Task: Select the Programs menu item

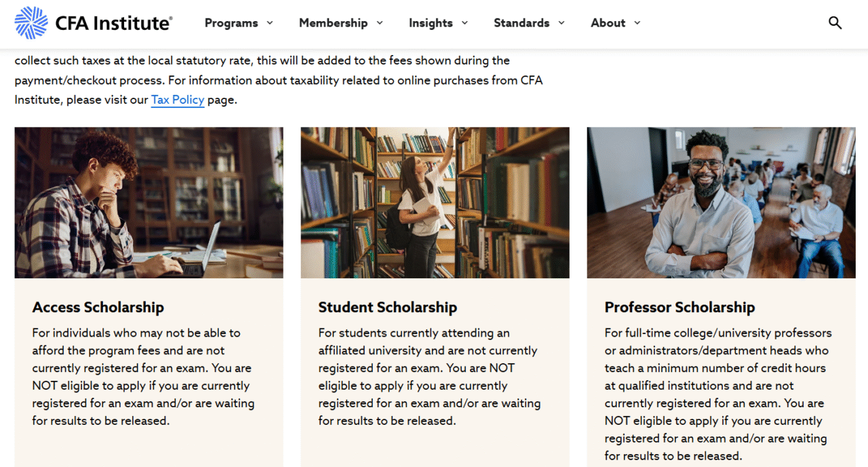Action: tap(231, 22)
